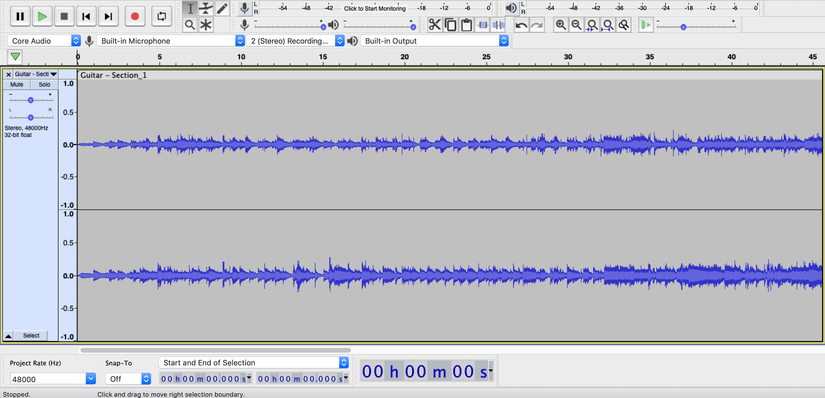This screenshot has width=825, height=398.
Task: Collapse the track with the bottom arrow
Action: [x=8, y=336]
